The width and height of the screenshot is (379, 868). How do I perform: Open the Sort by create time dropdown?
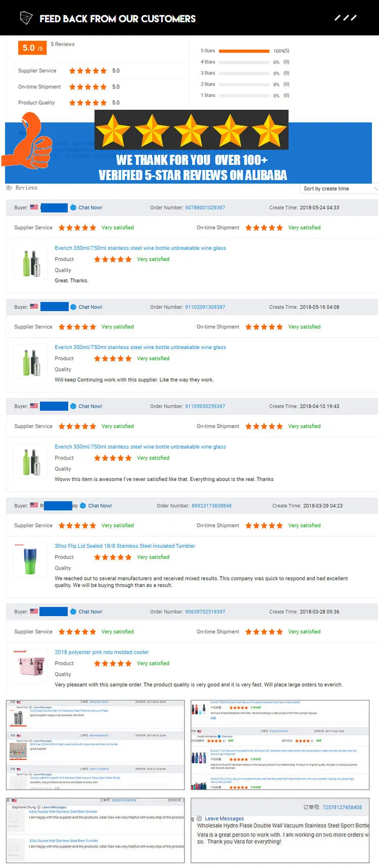coord(339,189)
